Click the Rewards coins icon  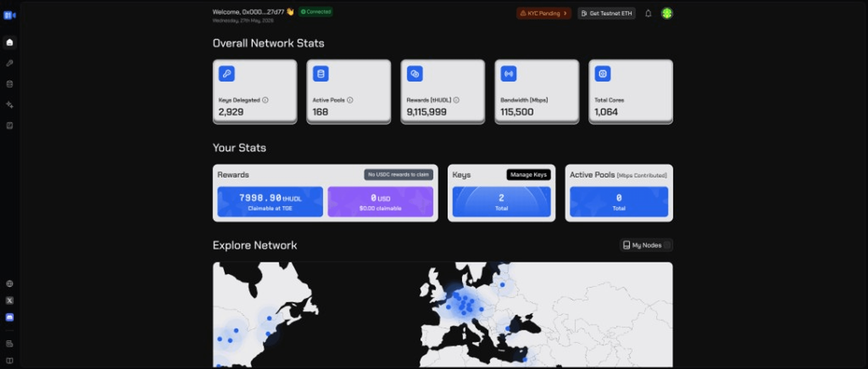415,74
